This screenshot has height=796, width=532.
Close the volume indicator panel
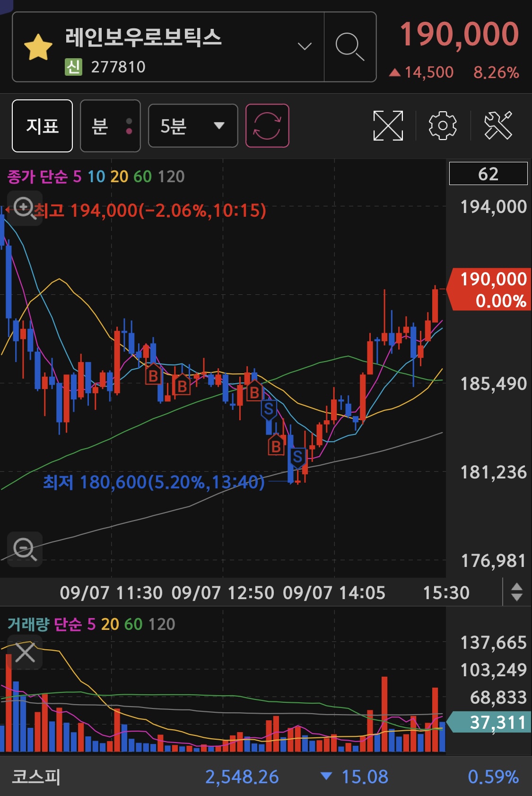click(25, 653)
